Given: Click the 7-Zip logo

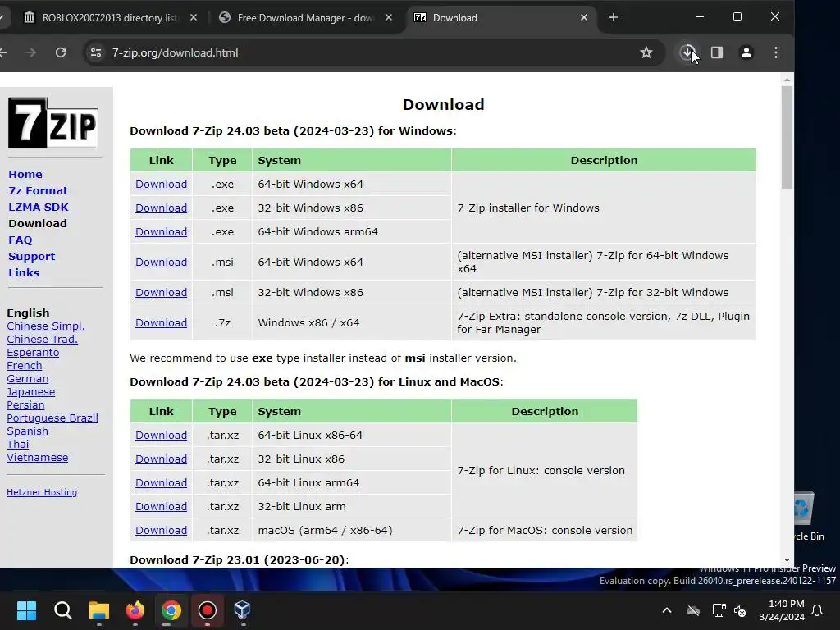Looking at the screenshot, I should tap(53, 123).
